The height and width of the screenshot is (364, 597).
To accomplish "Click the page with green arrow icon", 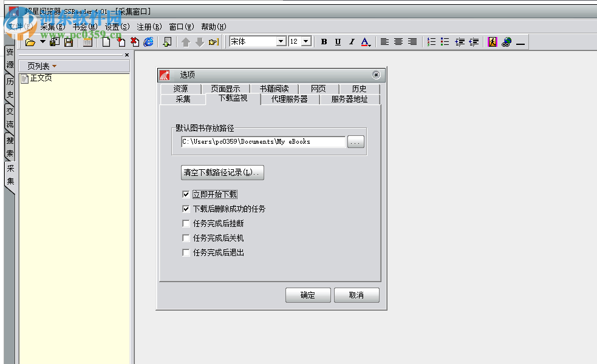I will (167, 42).
